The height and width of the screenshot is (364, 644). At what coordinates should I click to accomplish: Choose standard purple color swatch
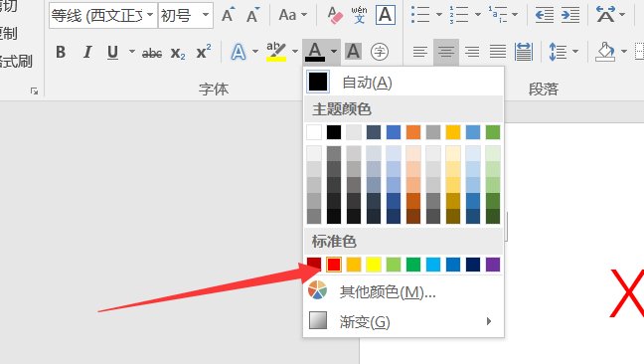click(x=493, y=265)
